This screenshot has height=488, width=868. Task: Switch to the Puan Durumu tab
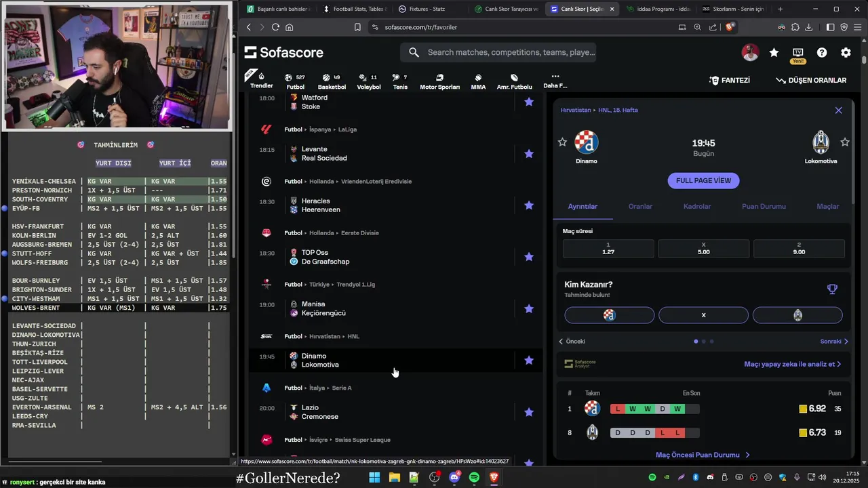764,206
